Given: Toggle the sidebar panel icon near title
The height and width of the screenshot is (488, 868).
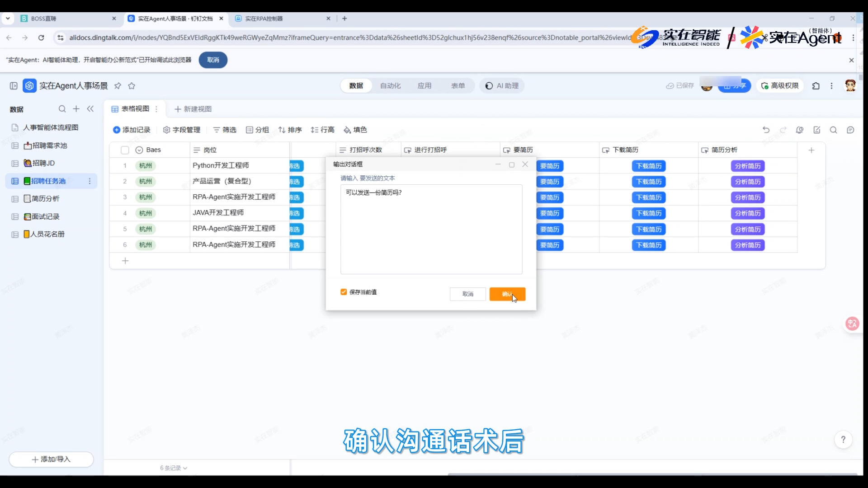Looking at the screenshot, I should [14, 86].
